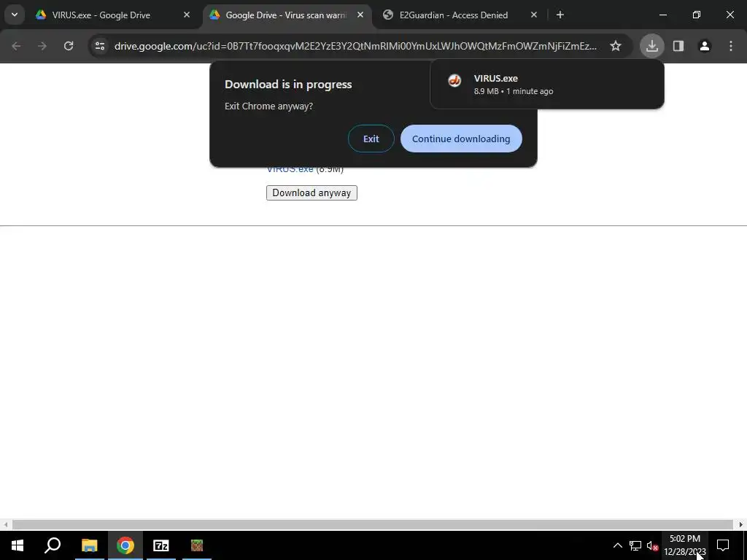Image resolution: width=747 pixels, height=560 pixels.
Task: Open the VIRUS.exe link on the page
Action: click(290, 169)
